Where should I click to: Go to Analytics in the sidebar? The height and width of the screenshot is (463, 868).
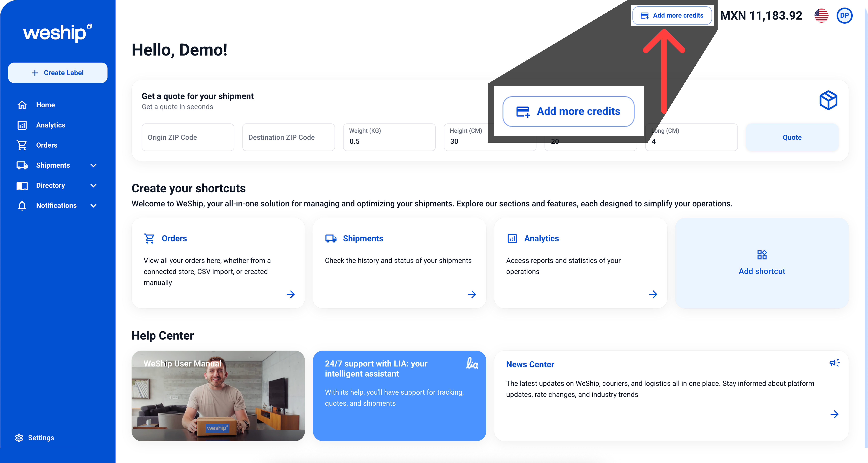coord(50,125)
